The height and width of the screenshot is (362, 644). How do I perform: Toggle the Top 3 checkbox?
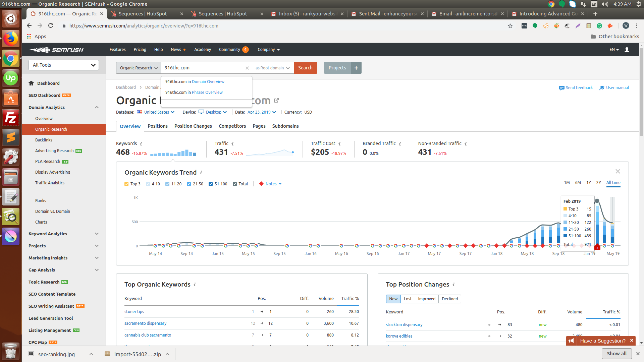126,184
